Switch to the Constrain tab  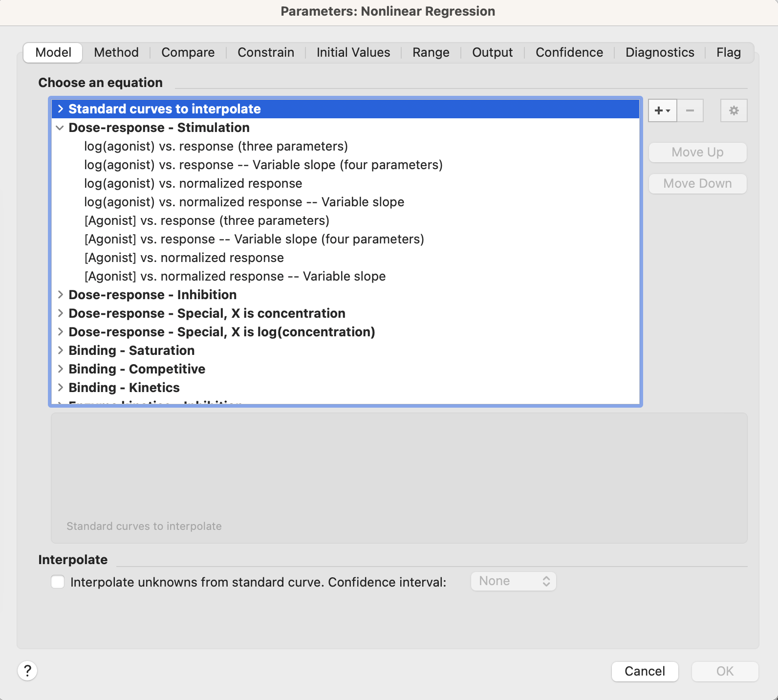tap(266, 52)
